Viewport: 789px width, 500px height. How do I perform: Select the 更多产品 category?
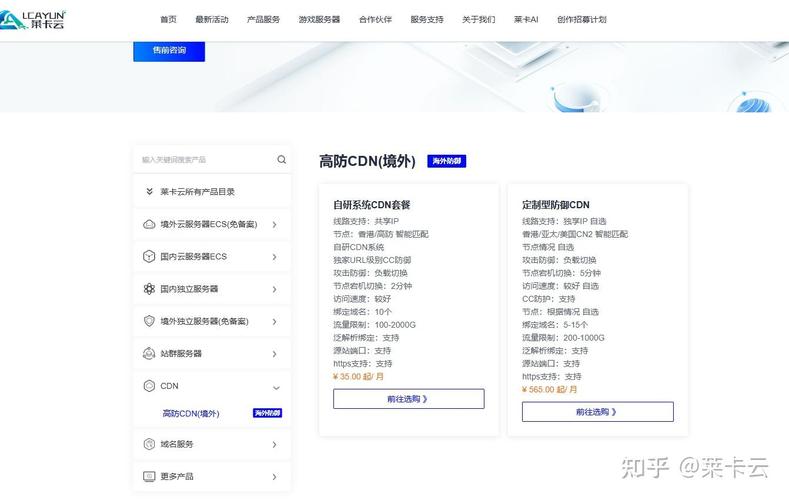[212, 476]
